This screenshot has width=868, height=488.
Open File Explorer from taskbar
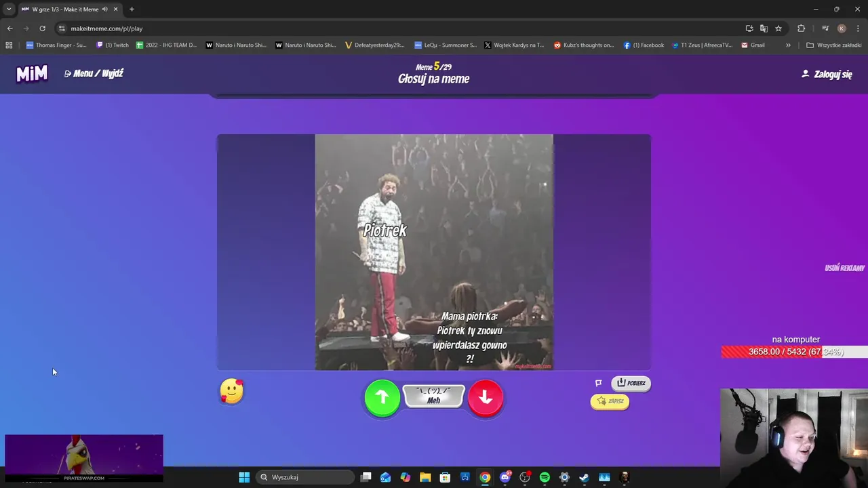point(425,477)
